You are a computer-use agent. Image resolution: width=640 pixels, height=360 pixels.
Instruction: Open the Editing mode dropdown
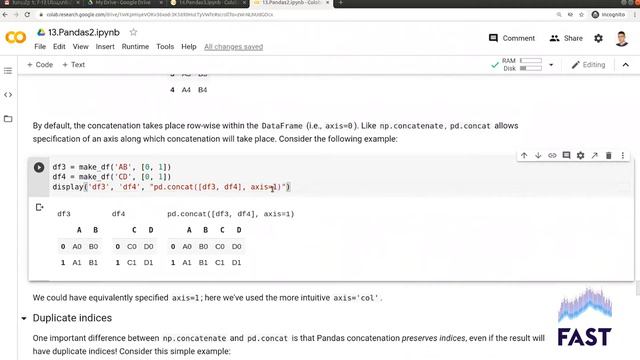588,64
